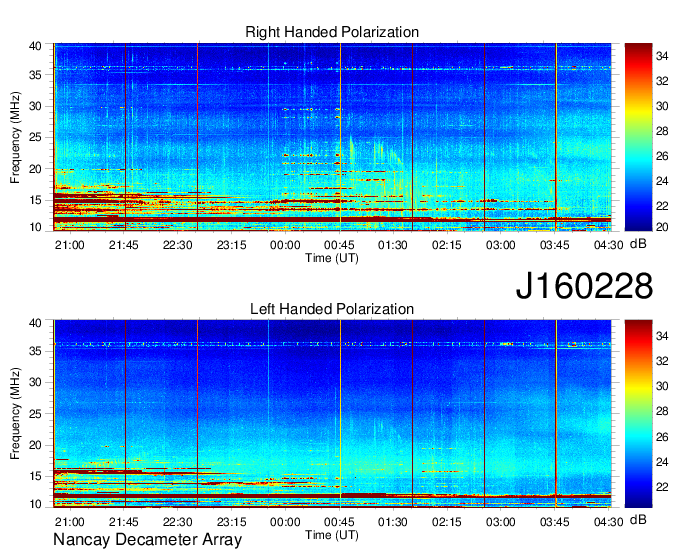Click the 00:00 time tick of Left Handed plot
Image resolution: width=680 pixels, height=552 pixels.
pyautogui.click(x=285, y=522)
